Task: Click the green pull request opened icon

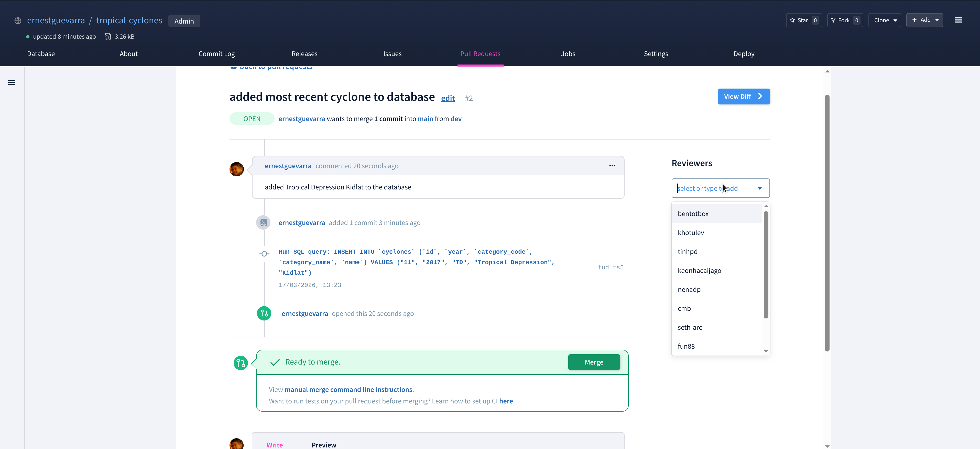Action: coord(264,314)
